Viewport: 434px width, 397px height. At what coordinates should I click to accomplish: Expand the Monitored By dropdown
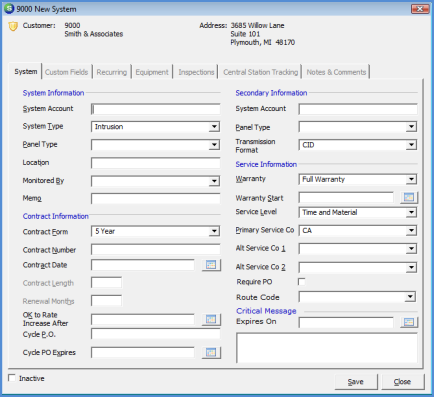pyautogui.click(x=214, y=181)
